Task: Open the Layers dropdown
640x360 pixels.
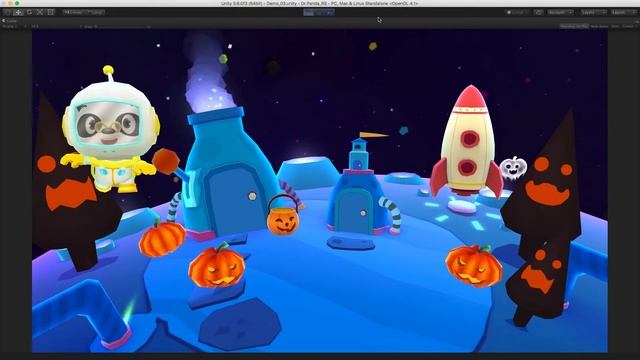Action: click(x=593, y=12)
